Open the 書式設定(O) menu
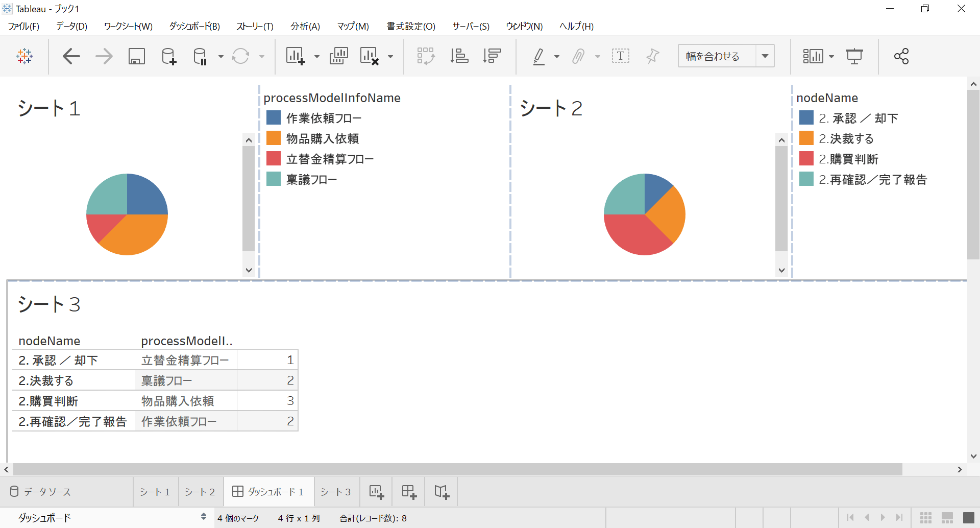The width and height of the screenshot is (980, 528). [411, 27]
